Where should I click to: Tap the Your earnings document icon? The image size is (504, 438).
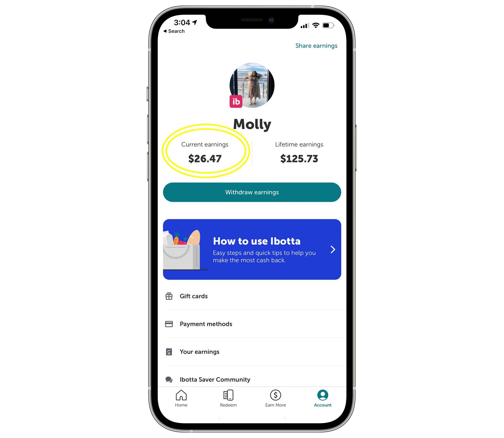(169, 351)
